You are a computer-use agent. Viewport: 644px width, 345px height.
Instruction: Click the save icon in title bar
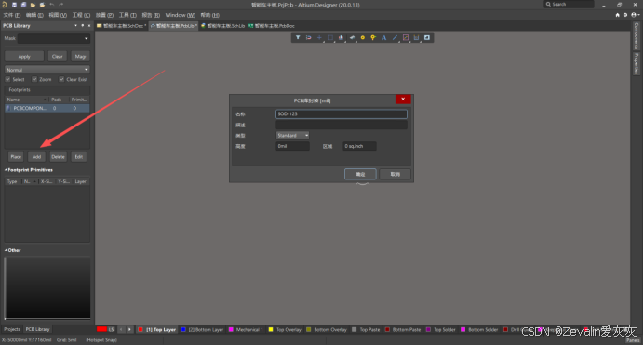pyautogui.click(x=14, y=5)
